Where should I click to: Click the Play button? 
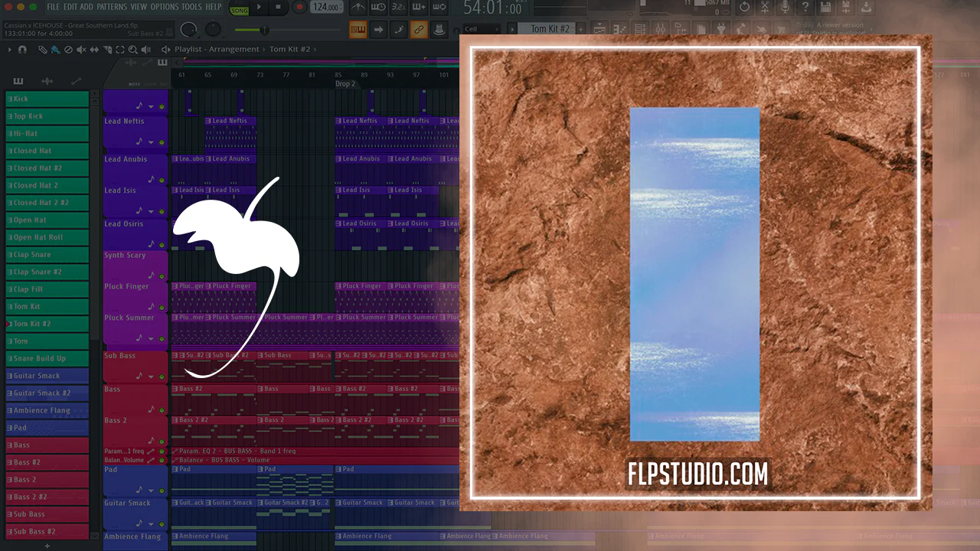coord(260,8)
